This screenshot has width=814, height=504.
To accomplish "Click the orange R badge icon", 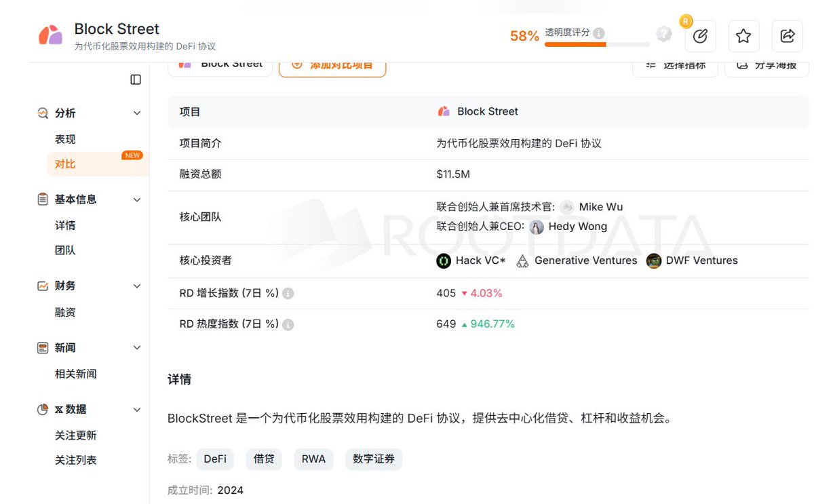I will coord(685,22).
